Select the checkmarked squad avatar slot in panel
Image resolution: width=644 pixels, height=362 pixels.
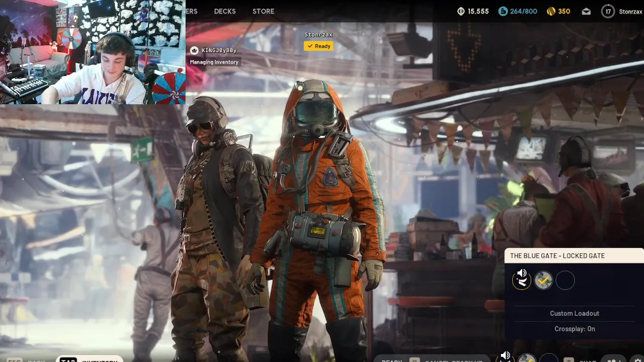[x=543, y=280]
